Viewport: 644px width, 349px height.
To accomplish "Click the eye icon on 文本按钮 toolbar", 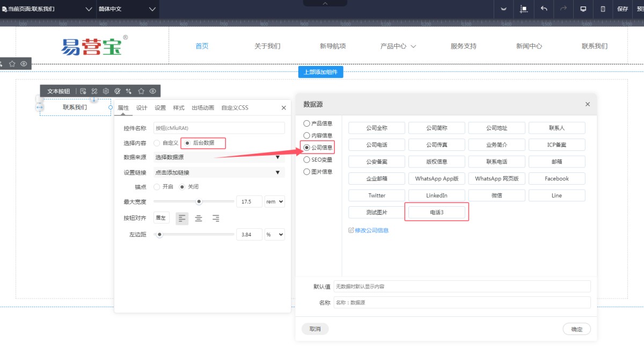I will click(x=153, y=91).
